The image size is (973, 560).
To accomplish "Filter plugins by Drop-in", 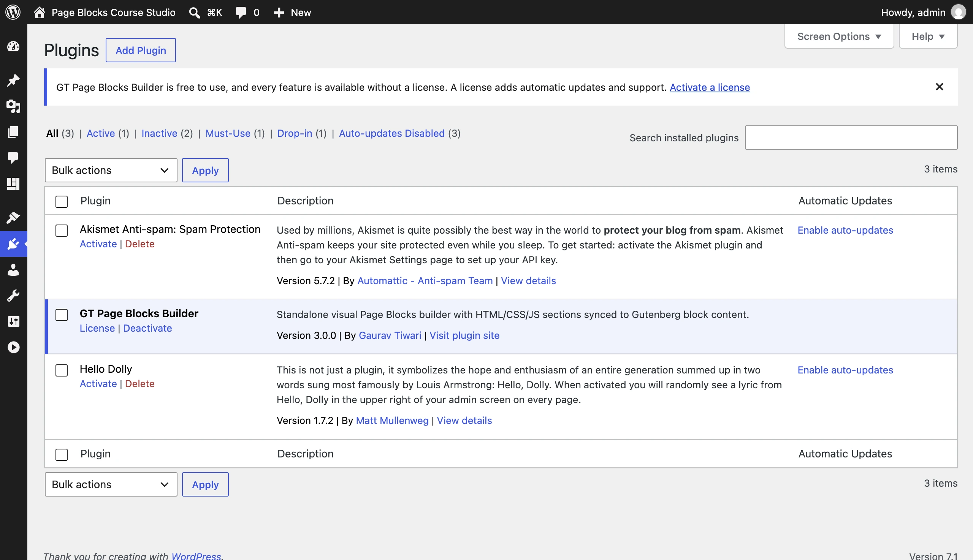I will 295,133.
